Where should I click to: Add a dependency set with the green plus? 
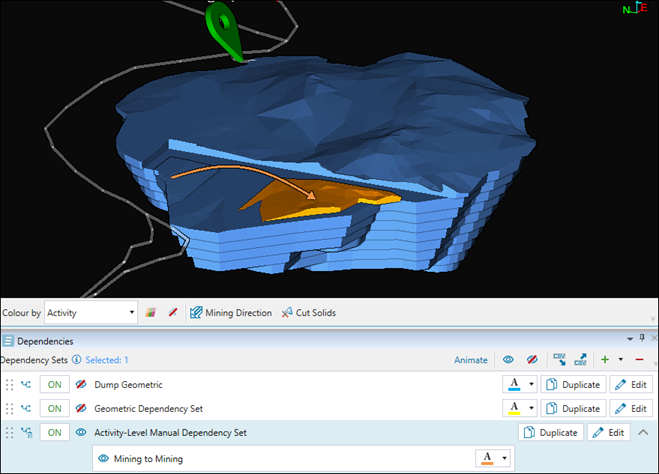tap(605, 359)
